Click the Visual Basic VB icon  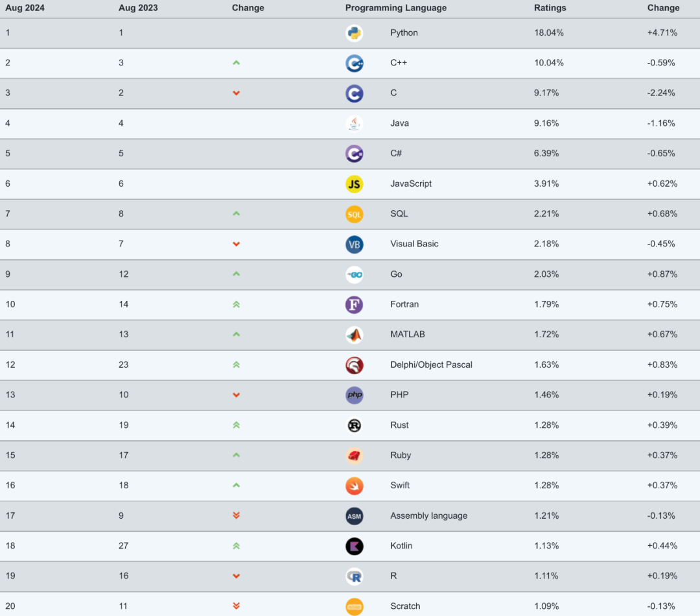pyautogui.click(x=354, y=244)
